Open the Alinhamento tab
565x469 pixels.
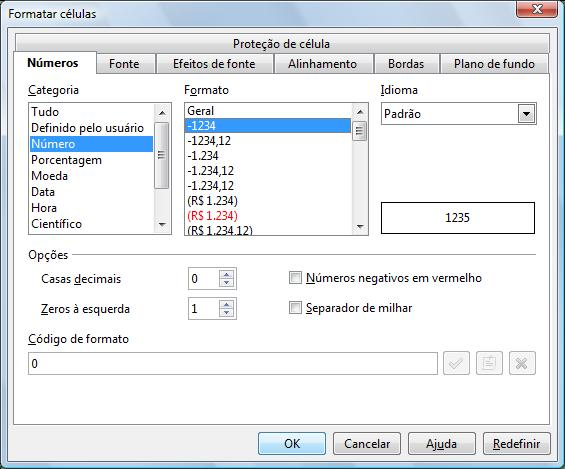[x=322, y=64]
